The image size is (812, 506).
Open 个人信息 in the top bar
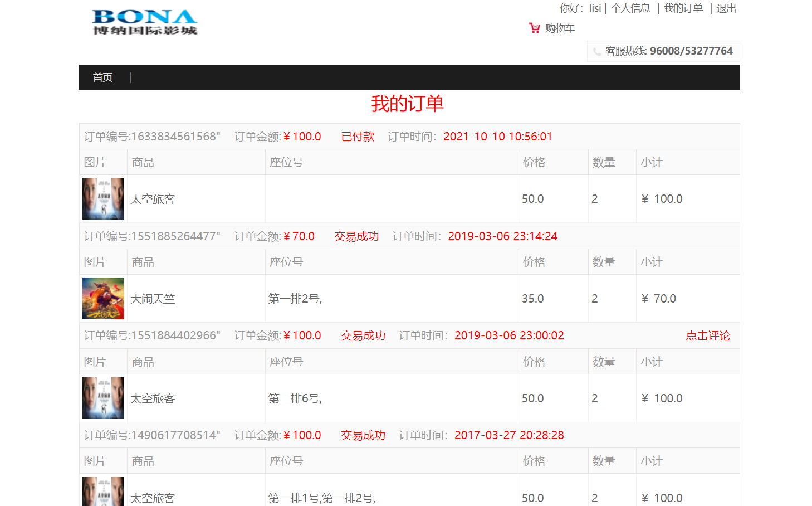[630, 8]
